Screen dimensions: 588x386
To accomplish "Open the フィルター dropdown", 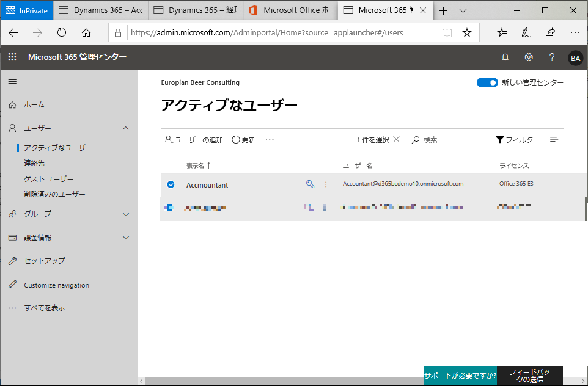I will click(518, 140).
